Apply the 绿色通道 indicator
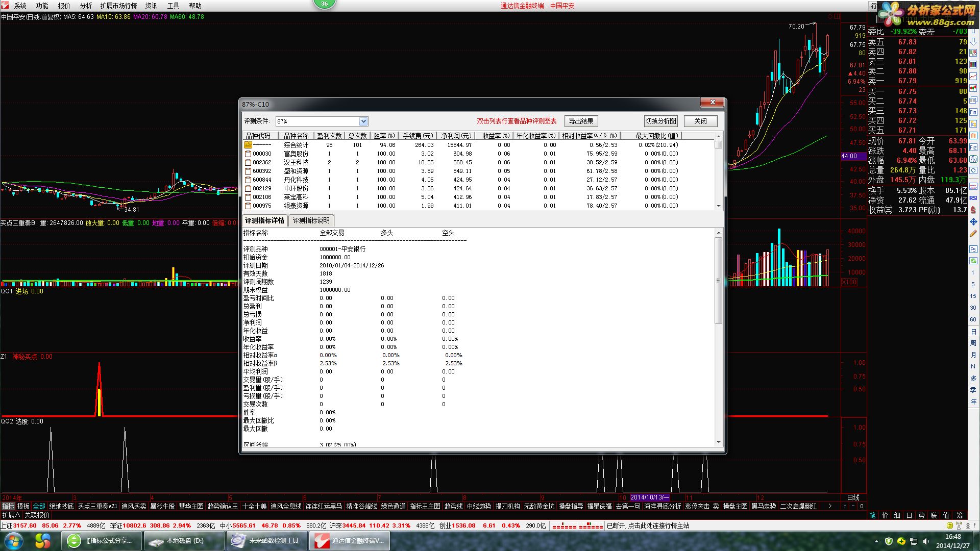Viewport: 980px width, 551px height. coord(393,506)
